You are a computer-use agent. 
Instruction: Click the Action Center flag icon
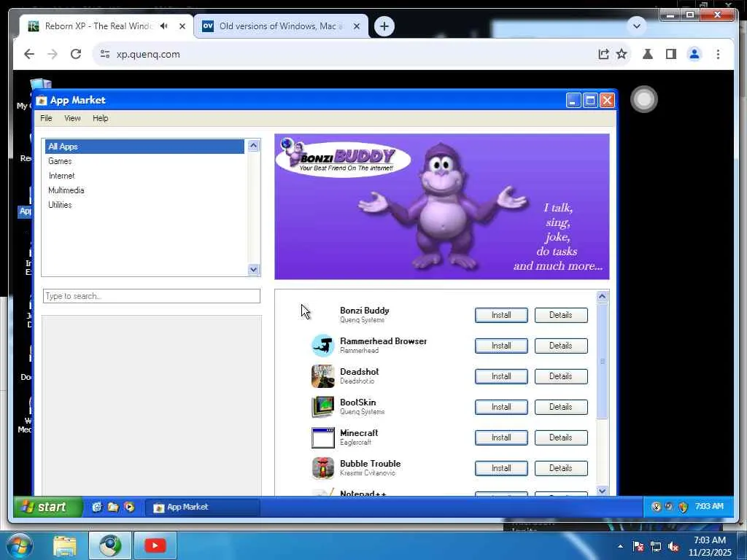tap(638, 547)
